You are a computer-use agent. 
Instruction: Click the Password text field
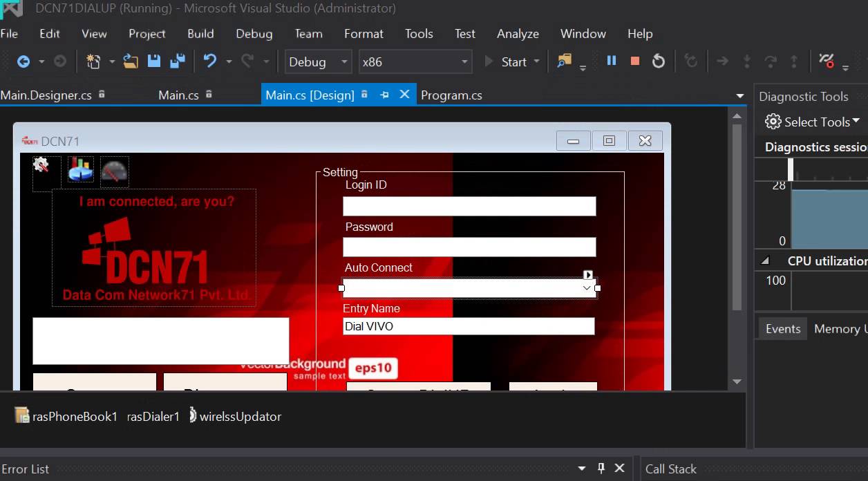[469, 247]
